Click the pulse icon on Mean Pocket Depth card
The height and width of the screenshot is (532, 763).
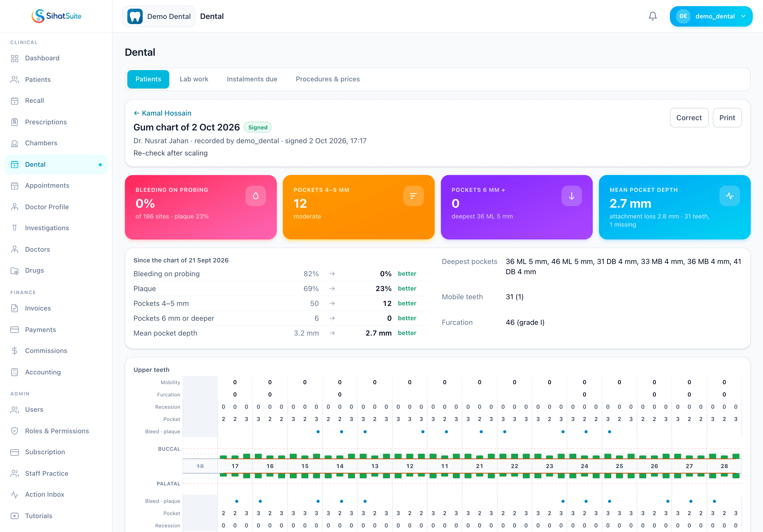click(x=730, y=196)
